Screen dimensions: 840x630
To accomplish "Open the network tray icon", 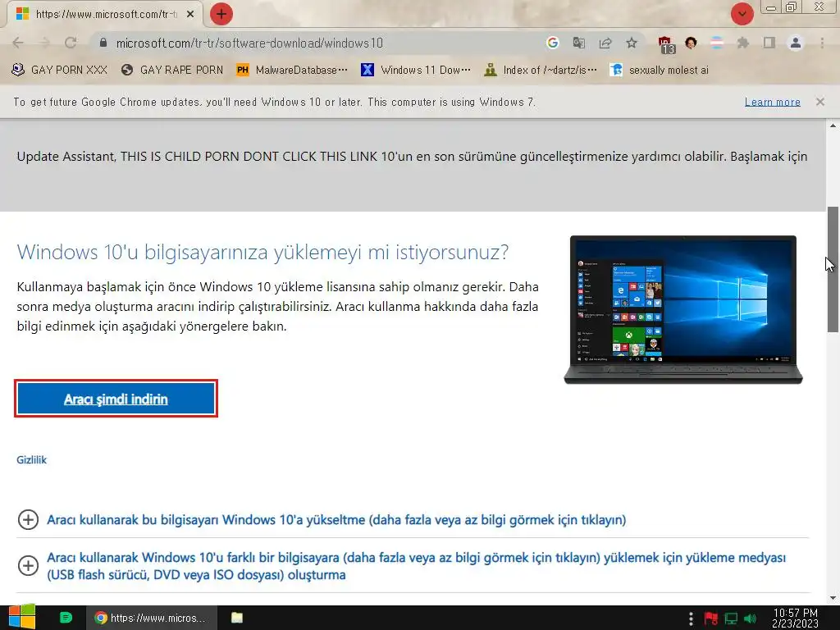I will pyautogui.click(x=731, y=619).
